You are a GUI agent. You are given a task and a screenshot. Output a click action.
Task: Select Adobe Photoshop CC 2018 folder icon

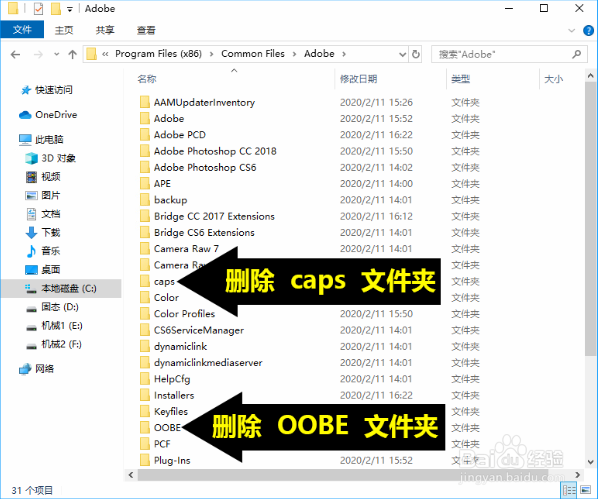coord(145,151)
